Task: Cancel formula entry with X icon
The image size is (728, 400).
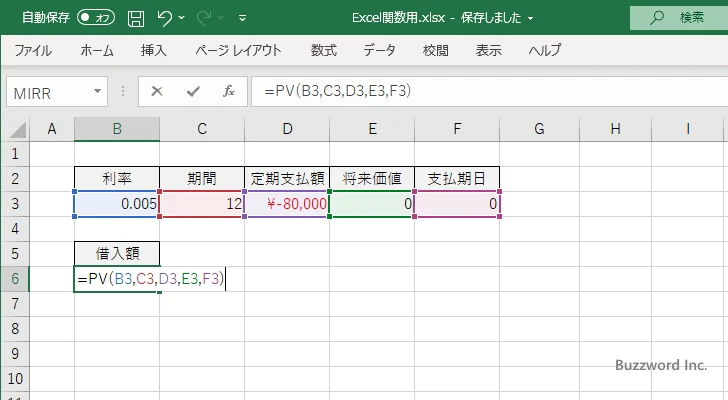Action: 157,91
